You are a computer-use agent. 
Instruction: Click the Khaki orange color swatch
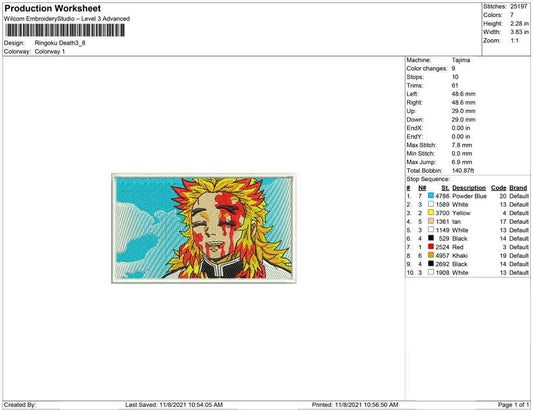pos(431,255)
